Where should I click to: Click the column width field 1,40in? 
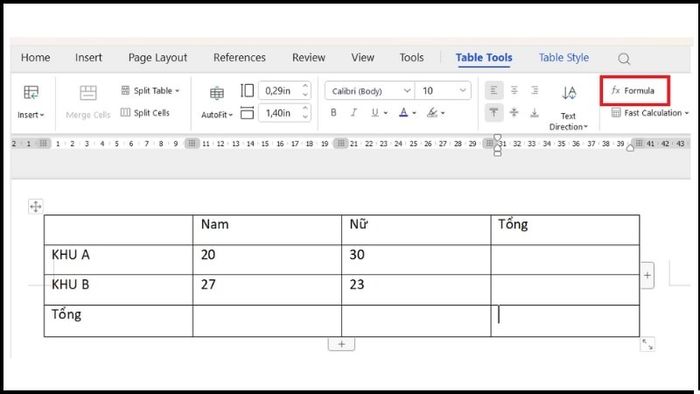(280, 113)
